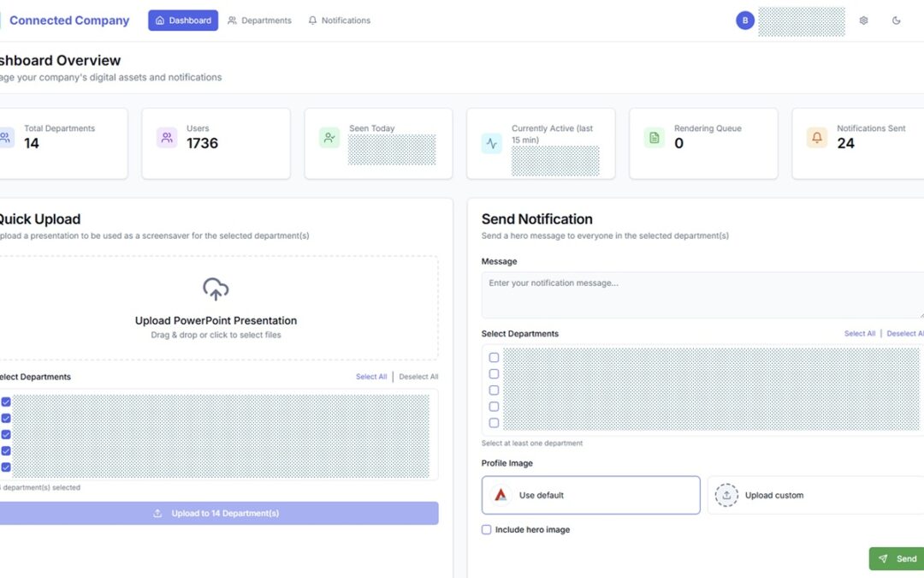Enable the Include hero image checkbox
The height and width of the screenshot is (578, 924).
[x=486, y=529]
